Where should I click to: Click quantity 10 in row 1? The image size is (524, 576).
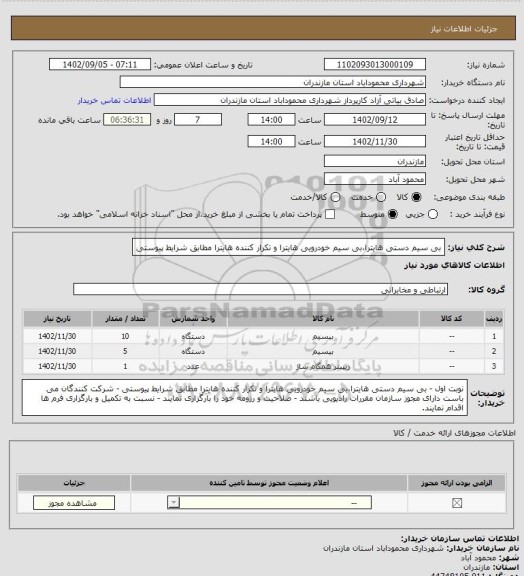(x=125, y=336)
